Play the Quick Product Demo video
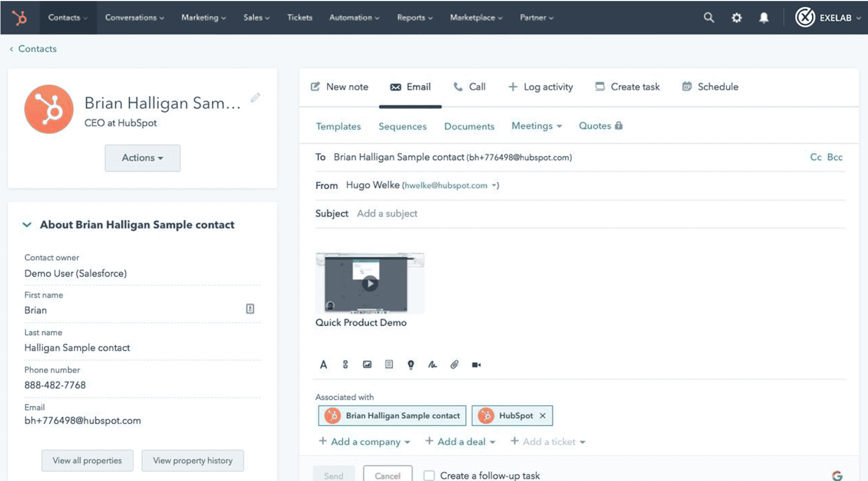 click(370, 284)
